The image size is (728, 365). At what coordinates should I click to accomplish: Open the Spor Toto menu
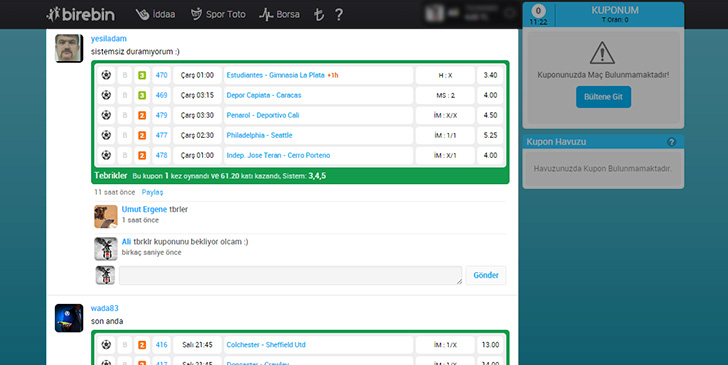[x=218, y=14]
